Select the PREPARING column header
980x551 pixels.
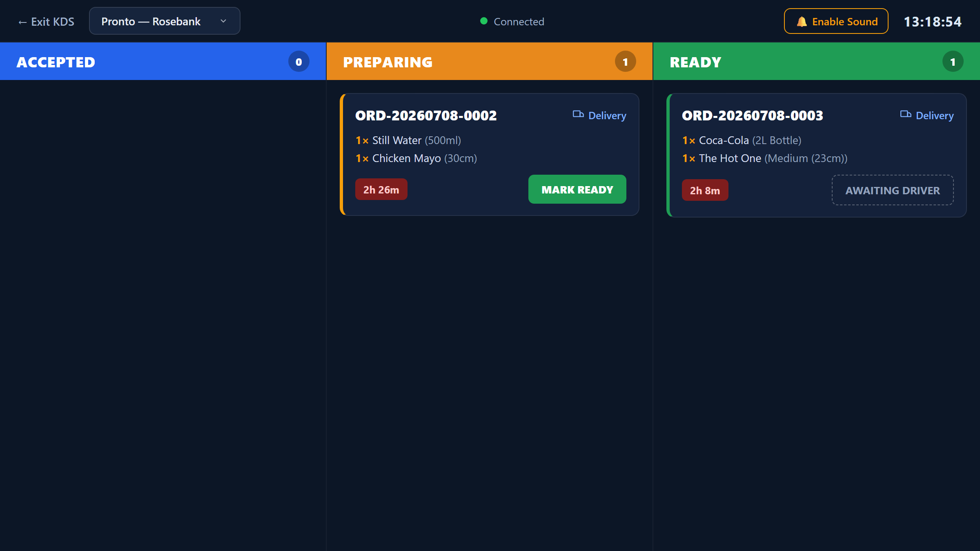(490, 62)
